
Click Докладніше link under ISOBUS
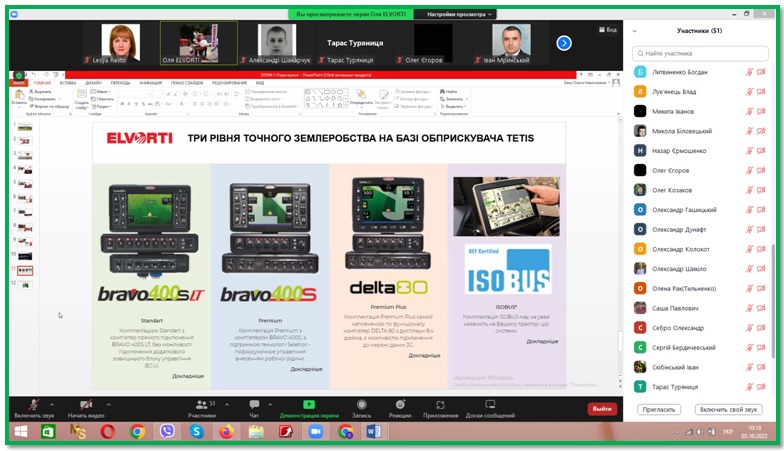(x=542, y=342)
